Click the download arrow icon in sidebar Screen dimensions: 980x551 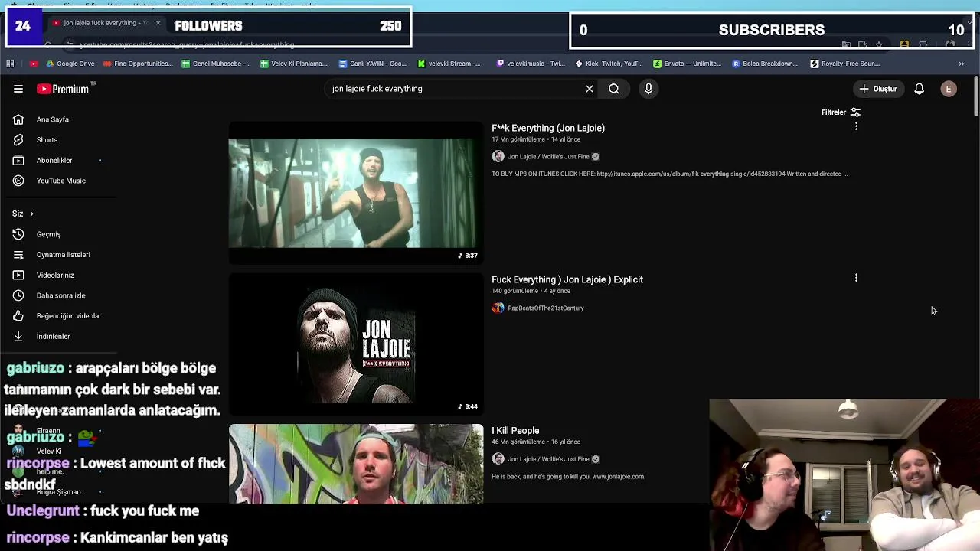coord(18,336)
